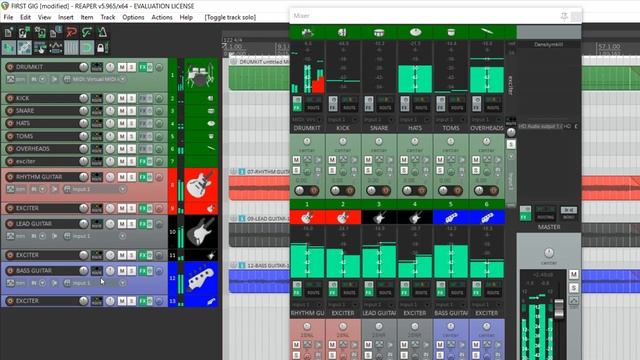This screenshot has height=360, width=640.
Task: Click the Undo toolbar icon
Action: (71, 32)
